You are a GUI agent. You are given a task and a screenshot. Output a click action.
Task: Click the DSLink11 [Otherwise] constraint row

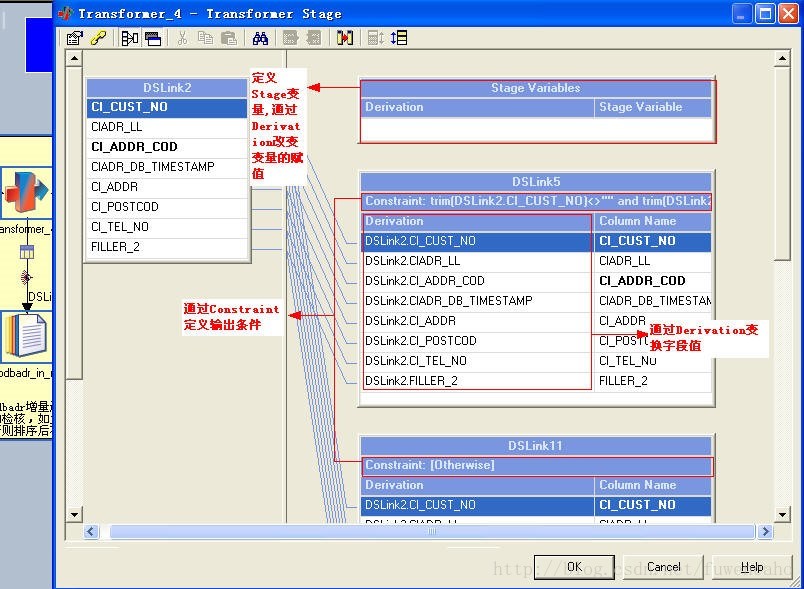coord(537,465)
